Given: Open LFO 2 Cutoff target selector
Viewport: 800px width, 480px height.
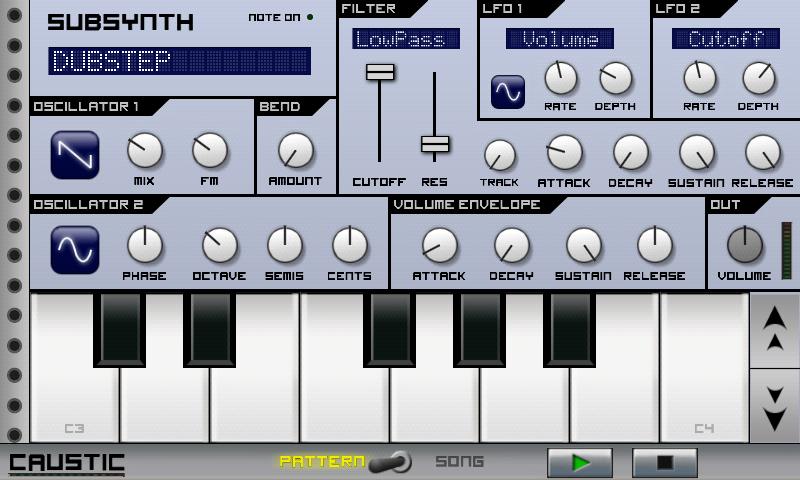Looking at the screenshot, I should point(726,39).
